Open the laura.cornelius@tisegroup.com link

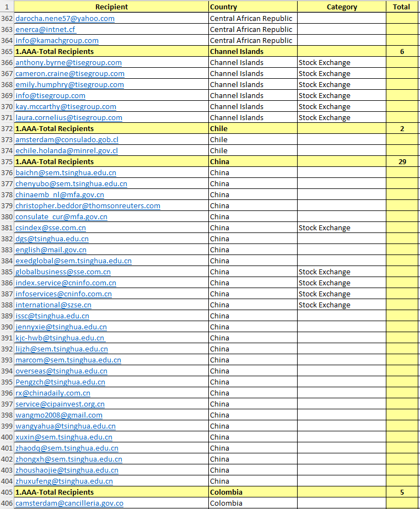click(69, 118)
